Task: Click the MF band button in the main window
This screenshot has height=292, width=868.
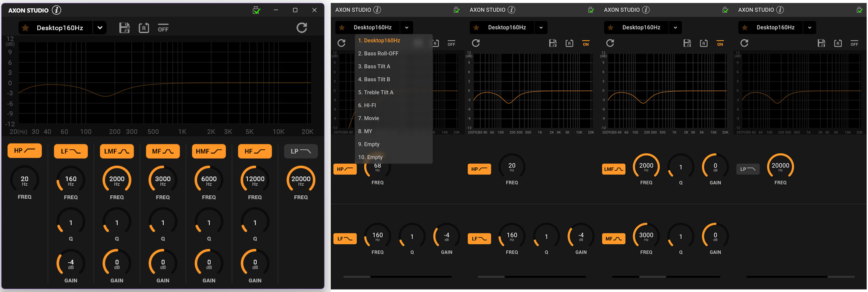Action: pos(163,151)
